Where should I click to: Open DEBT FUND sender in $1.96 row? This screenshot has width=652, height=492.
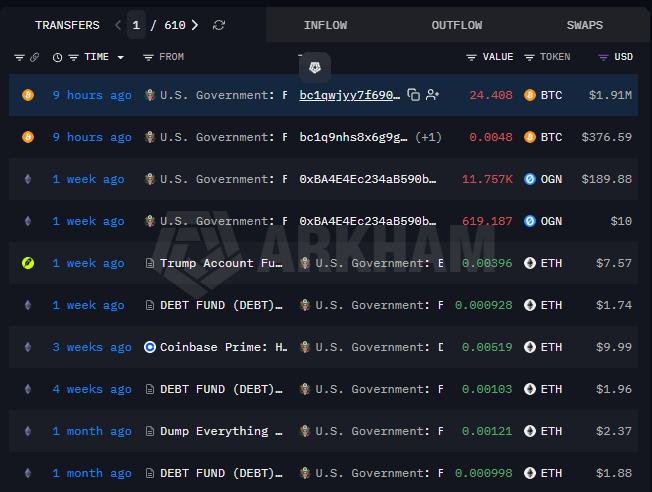[221, 389]
